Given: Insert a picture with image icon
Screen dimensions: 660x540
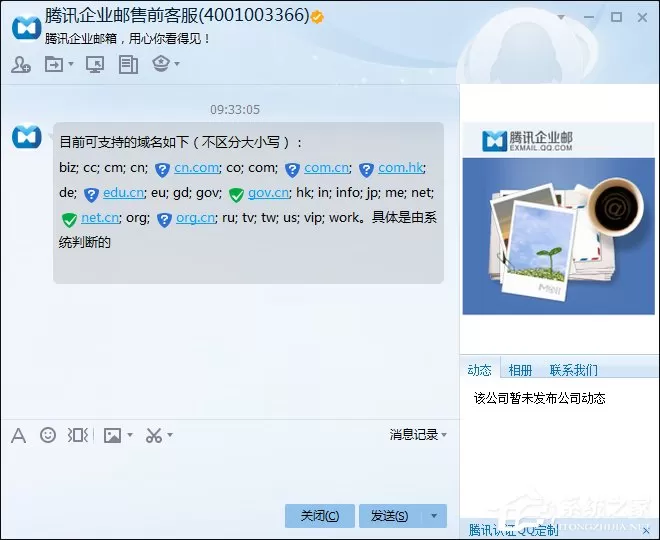Looking at the screenshot, I should 112,435.
